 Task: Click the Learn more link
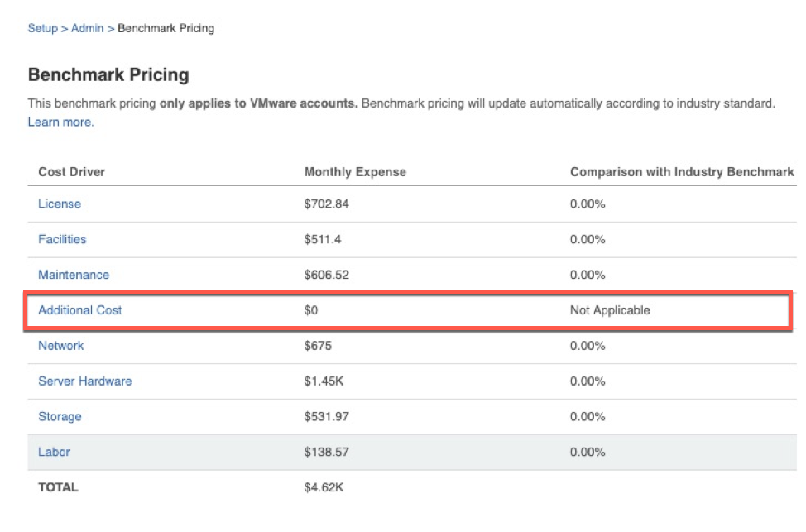(x=60, y=122)
